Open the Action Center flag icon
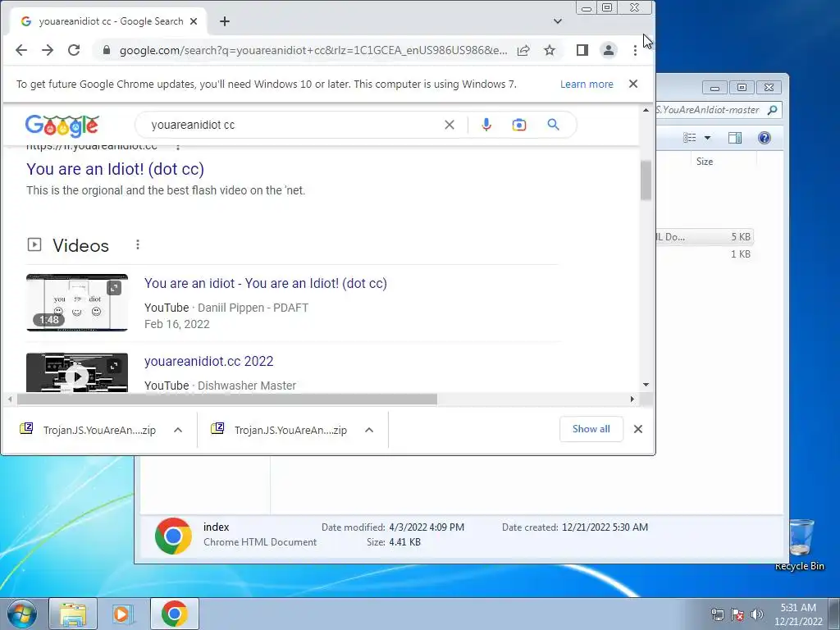840x630 pixels. 737,615
